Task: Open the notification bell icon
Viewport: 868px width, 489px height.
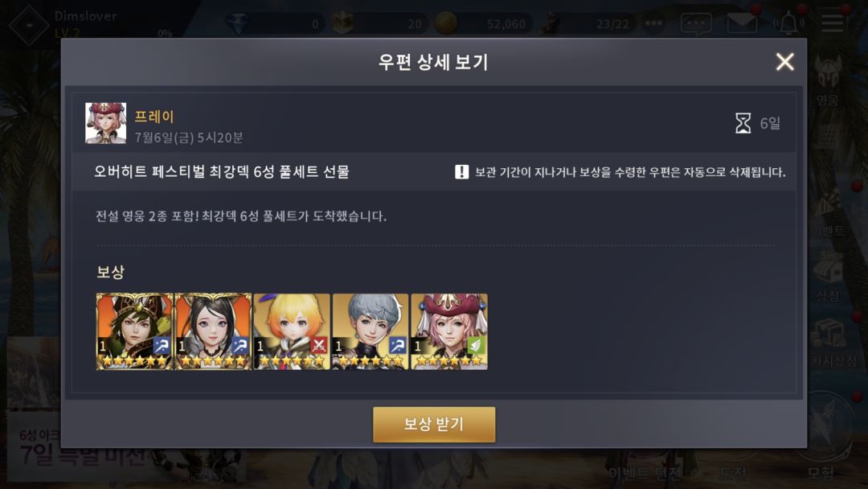Action: click(x=788, y=23)
